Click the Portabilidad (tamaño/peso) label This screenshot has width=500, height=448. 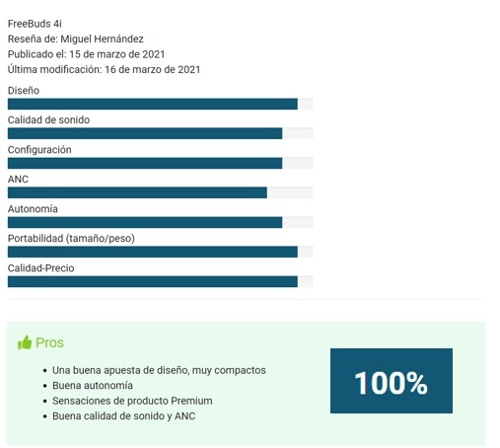[71, 239]
